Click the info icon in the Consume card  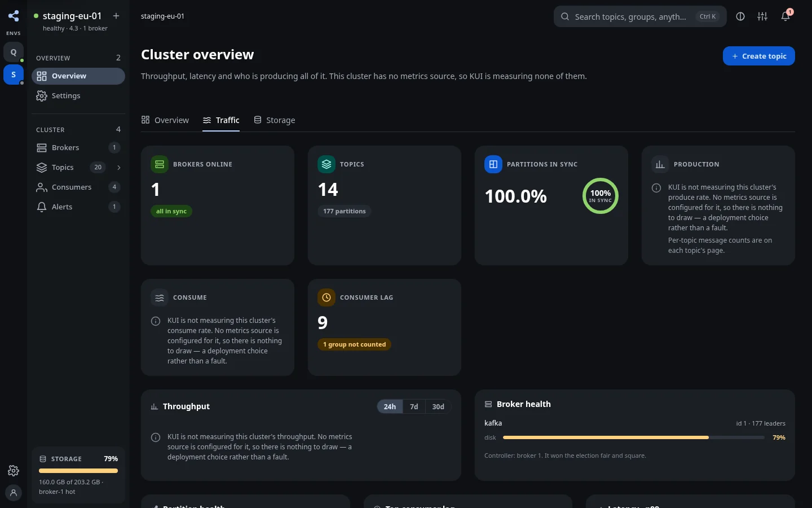(156, 321)
